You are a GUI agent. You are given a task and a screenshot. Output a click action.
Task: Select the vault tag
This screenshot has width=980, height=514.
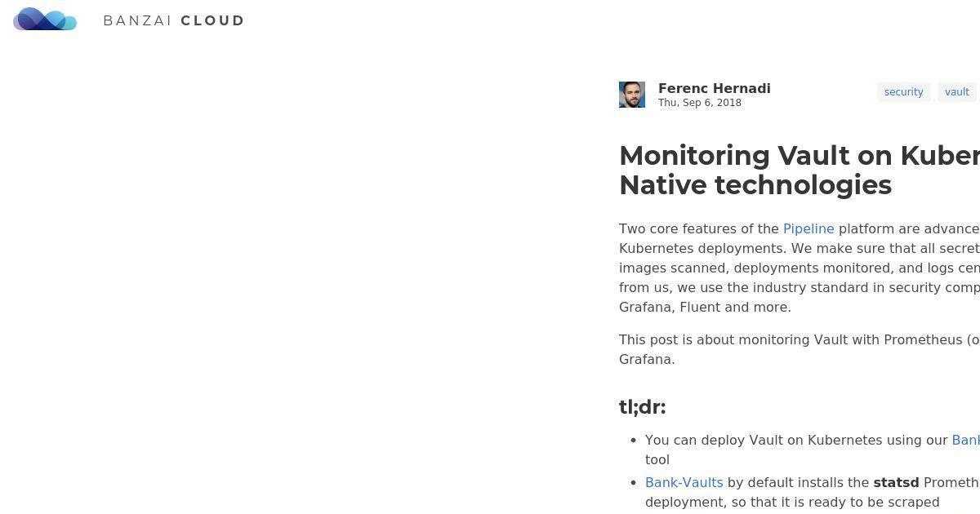[957, 92]
